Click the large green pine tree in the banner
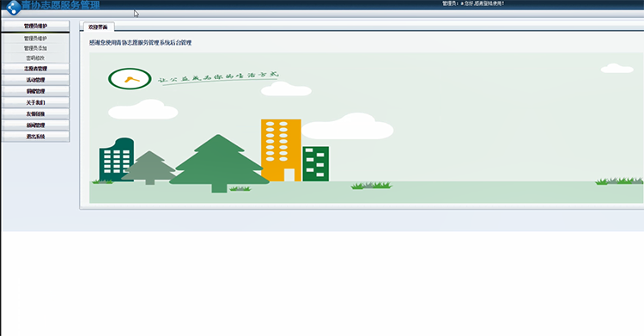Viewport: 644px width, 336px height. (x=219, y=163)
